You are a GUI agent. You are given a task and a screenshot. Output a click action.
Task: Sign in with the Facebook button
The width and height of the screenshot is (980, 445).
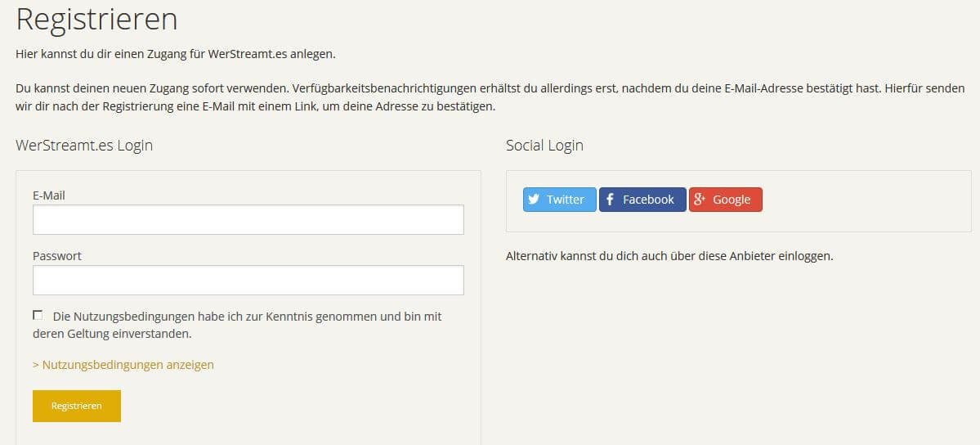[642, 200]
